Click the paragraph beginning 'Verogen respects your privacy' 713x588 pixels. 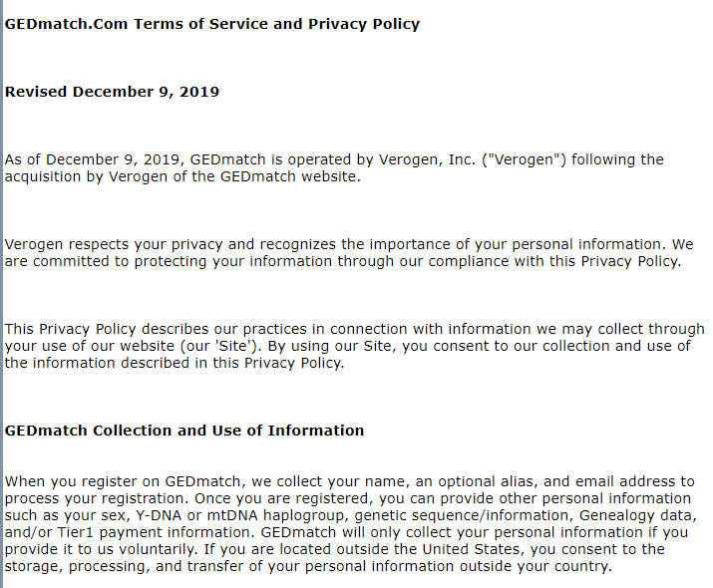click(x=349, y=253)
